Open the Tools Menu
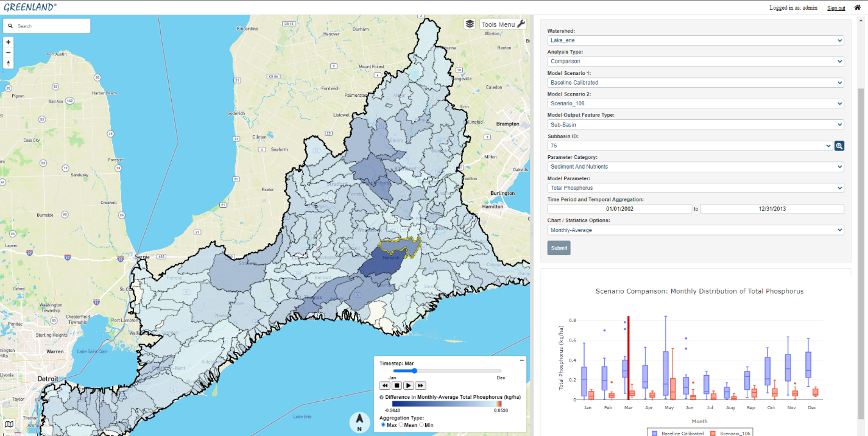Viewport: 868px width, 436px height. (503, 24)
